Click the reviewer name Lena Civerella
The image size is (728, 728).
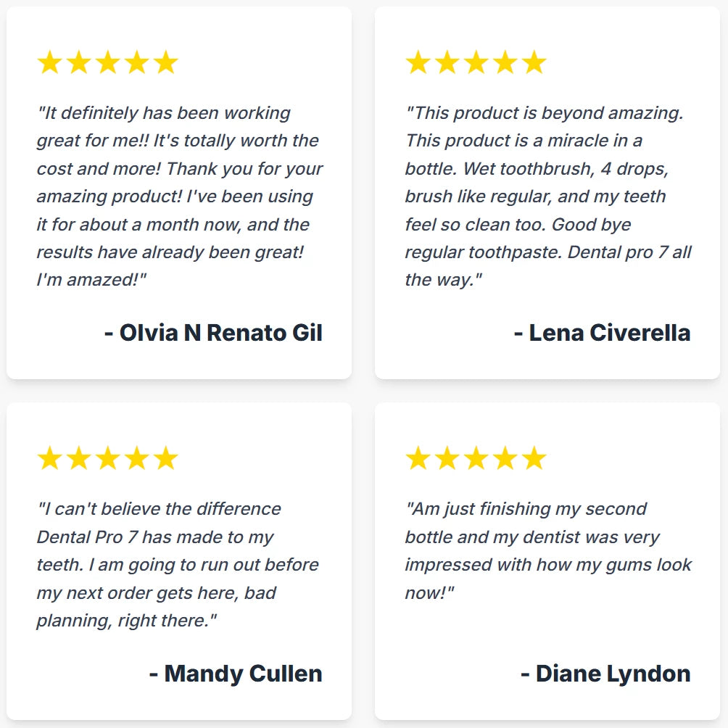(x=602, y=333)
